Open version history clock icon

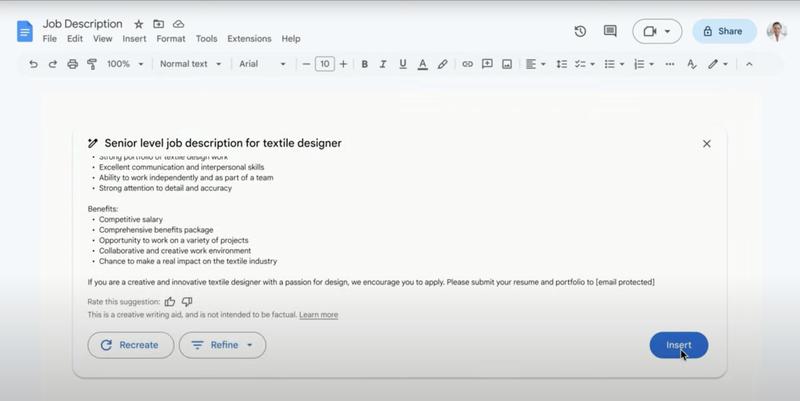(580, 31)
